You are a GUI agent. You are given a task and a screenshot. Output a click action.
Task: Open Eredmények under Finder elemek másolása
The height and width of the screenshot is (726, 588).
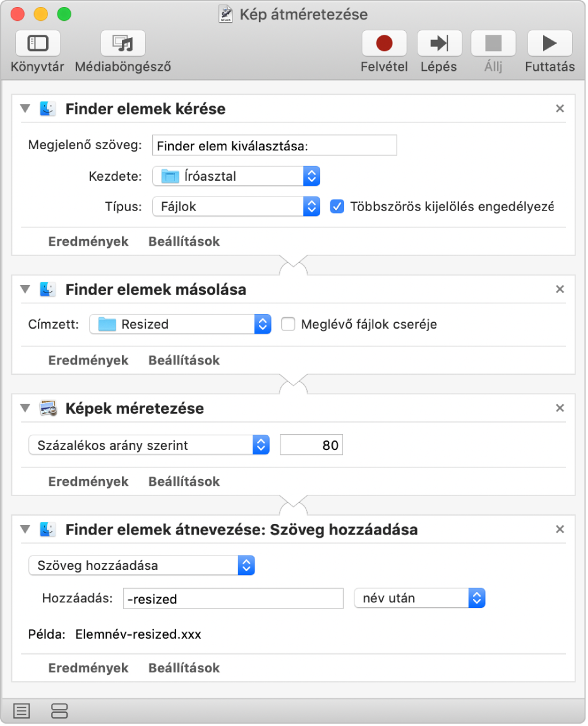[88, 360]
